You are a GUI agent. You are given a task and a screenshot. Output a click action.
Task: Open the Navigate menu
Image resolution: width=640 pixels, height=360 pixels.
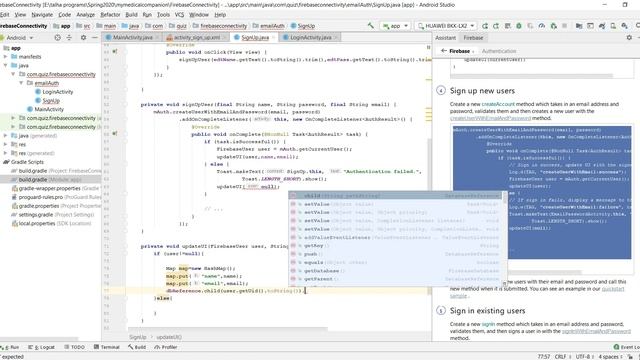coord(42,15)
